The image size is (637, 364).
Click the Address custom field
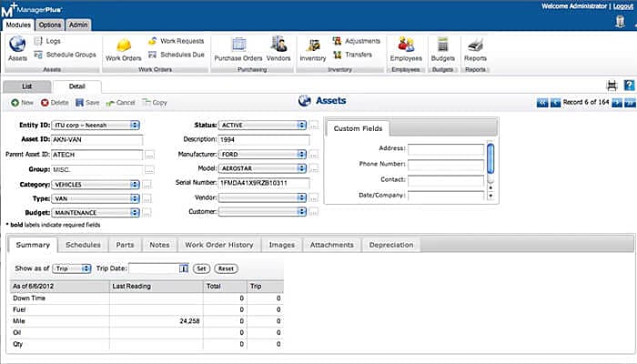tap(446, 149)
